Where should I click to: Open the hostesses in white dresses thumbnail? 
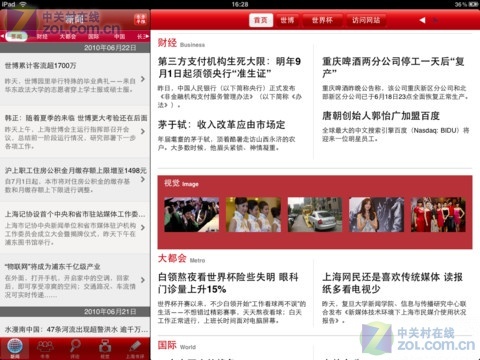pos(253,215)
